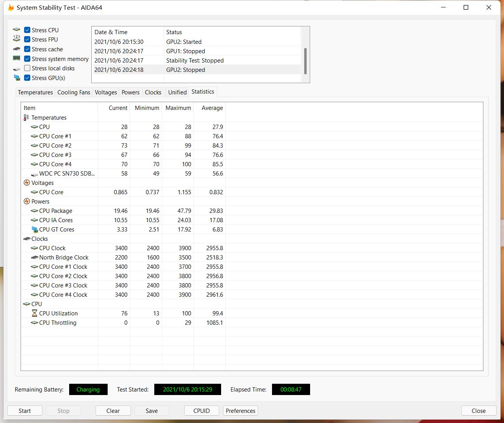
Task: Enable the Stress local disks checkbox
Action: (x=27, y=68)
